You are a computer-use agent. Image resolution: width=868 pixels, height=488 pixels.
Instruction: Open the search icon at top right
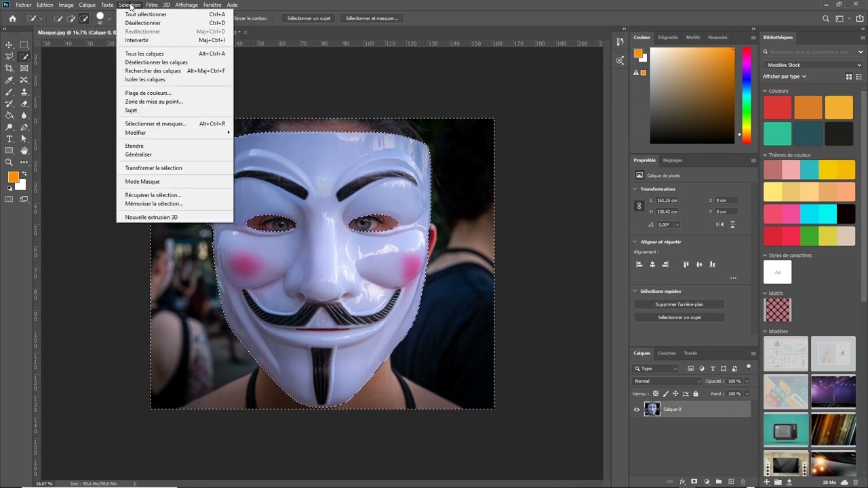pos(825,18)
